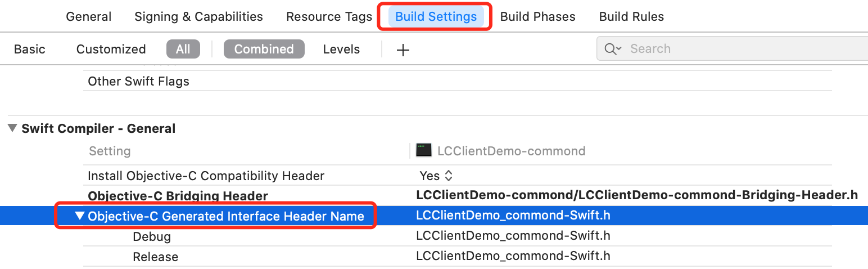Click the LCClientDemo-commond target terminal icon
Viewport: 868px width, 269px height.
[x=423, y=150]
